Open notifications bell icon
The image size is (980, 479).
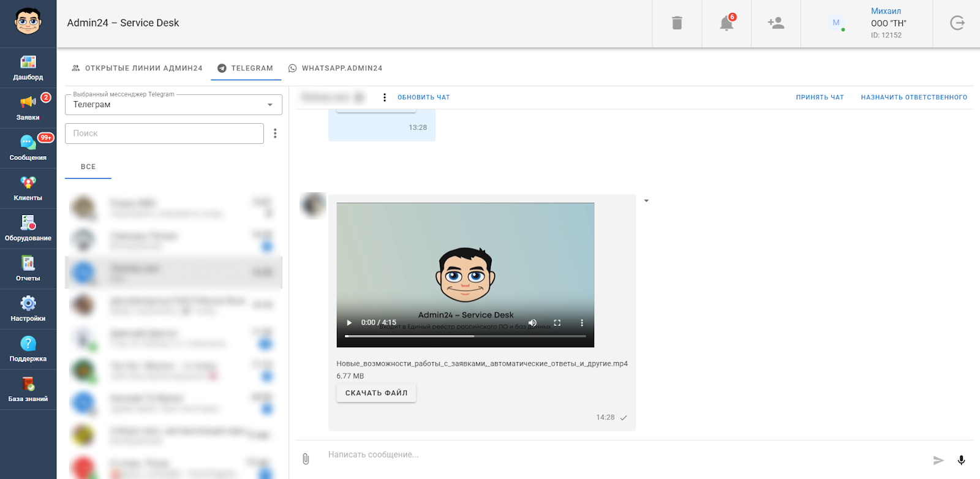(x=726, y=23)
